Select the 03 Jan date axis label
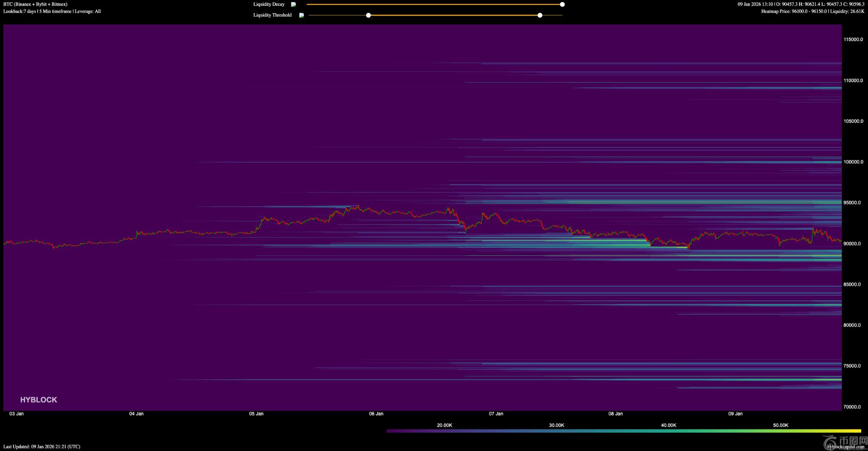Viewport: 868px width, 451px height. click(x=17, y=414)
